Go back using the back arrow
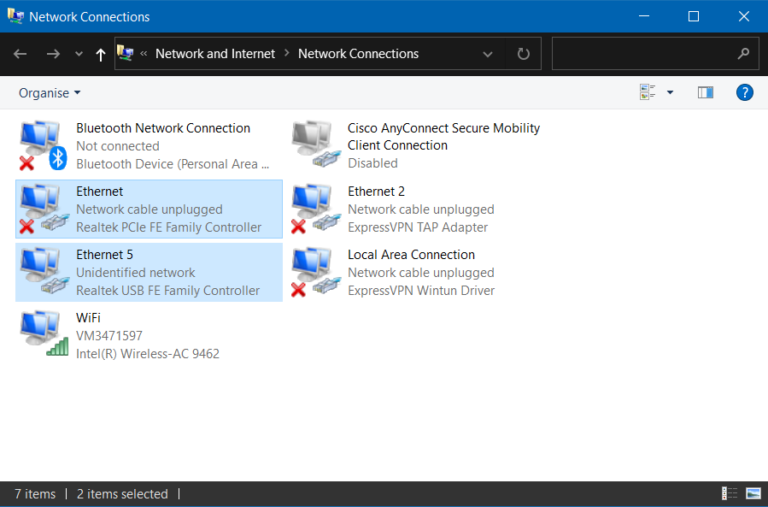768x507 pixels. pyautogui.click(x=21, y=54)
